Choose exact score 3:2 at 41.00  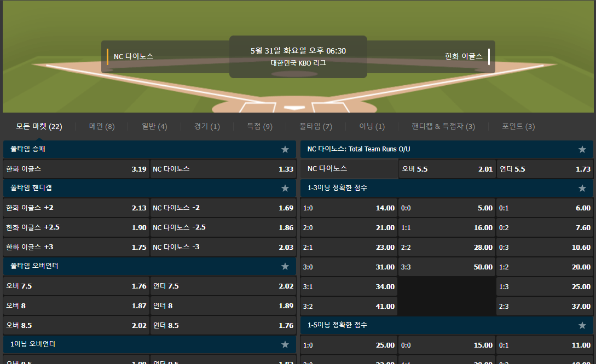[x=349, y=306]
